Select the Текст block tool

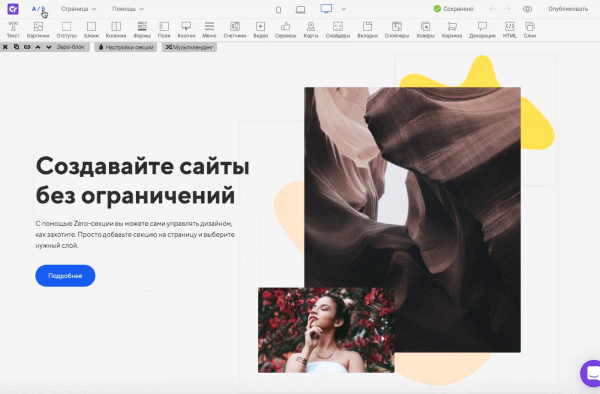click(x=13, y=30)
